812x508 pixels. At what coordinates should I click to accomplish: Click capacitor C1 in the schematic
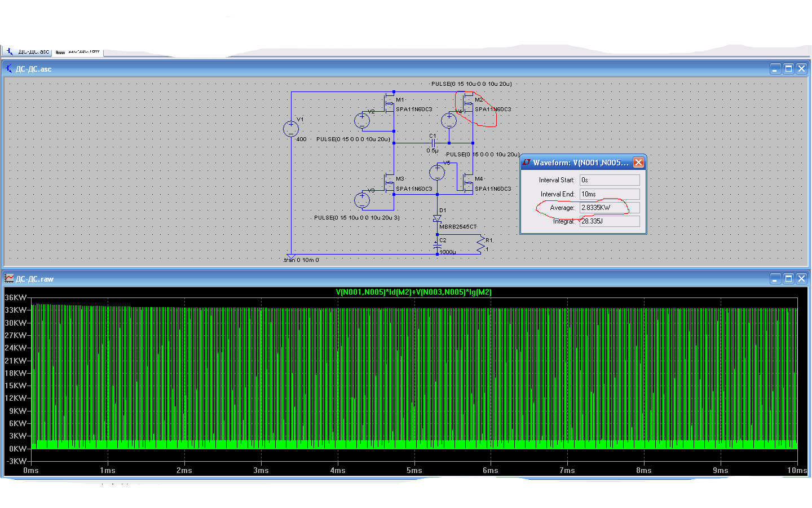coord(433,143)
